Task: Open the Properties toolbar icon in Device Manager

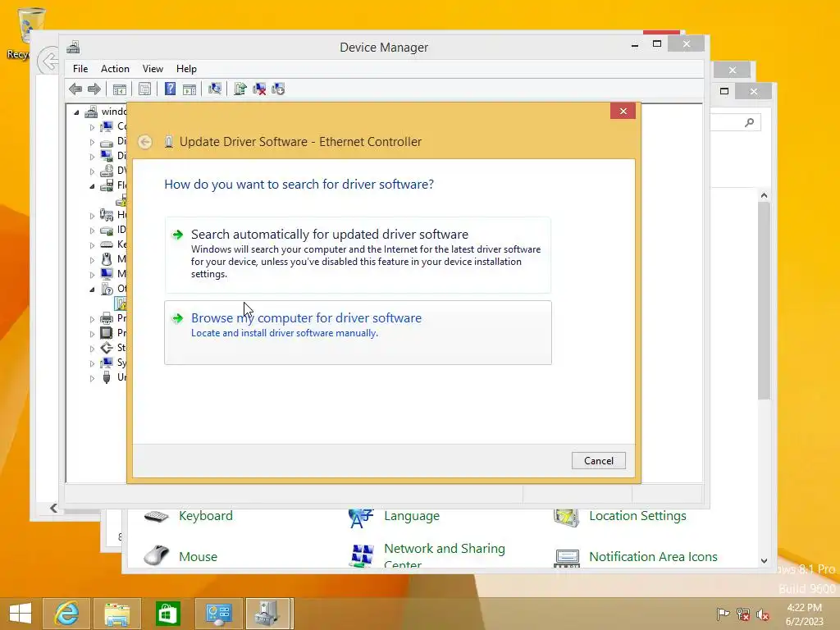Action: click(144, 89)
